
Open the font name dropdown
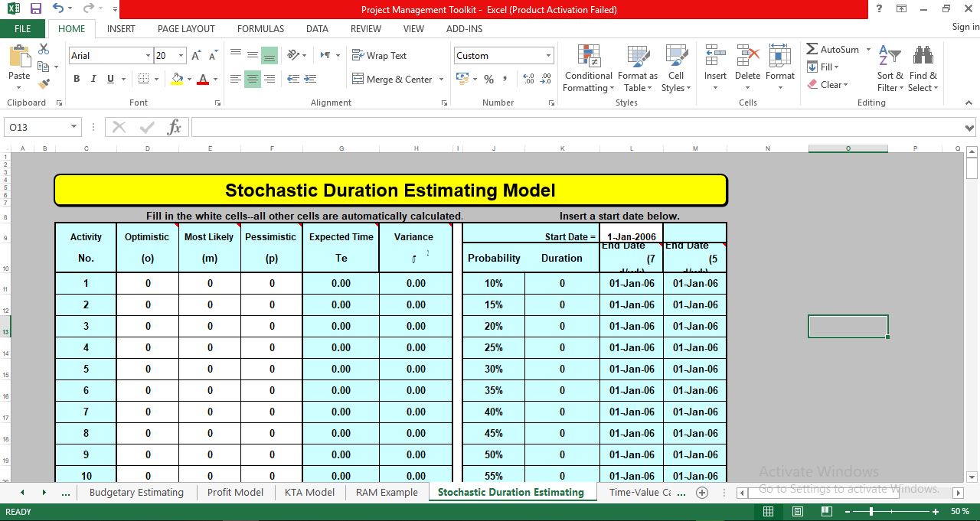coord(150,55)
